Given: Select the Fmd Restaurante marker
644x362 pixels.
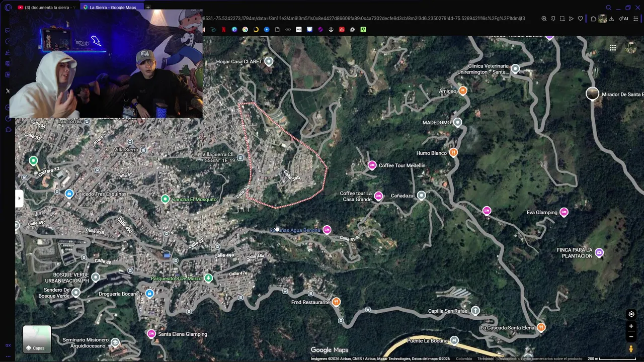Looking at the screenshot, I should tap(336, 302).
